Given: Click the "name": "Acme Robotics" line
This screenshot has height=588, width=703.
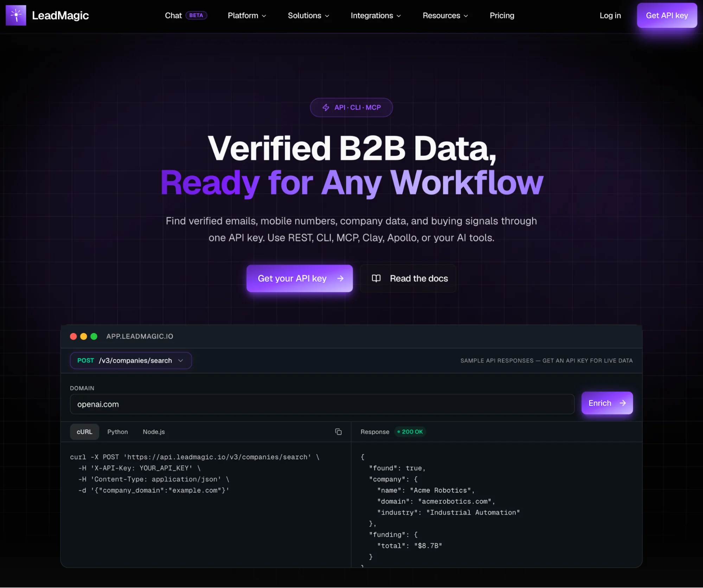Looking at the screenshot, I should (426, 490).
